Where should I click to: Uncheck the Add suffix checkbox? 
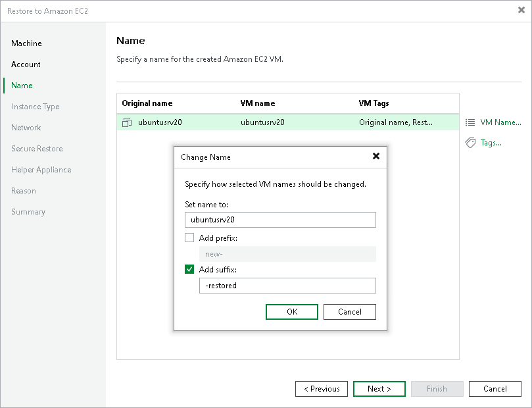pos(189,270)
